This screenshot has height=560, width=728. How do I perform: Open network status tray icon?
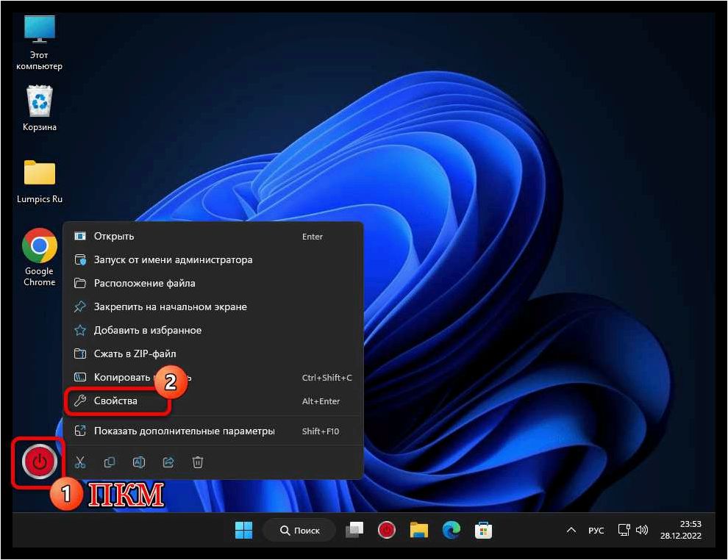click(624, 530)
